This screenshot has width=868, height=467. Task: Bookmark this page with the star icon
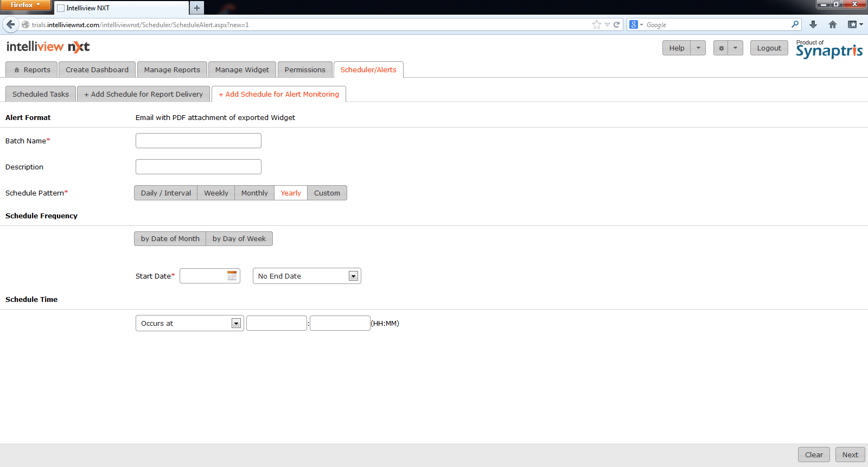pos(597,24)
